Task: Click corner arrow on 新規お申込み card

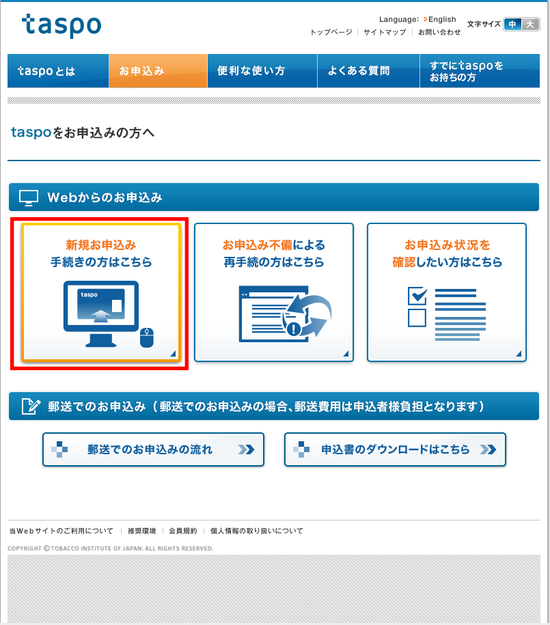Action: 173,354
